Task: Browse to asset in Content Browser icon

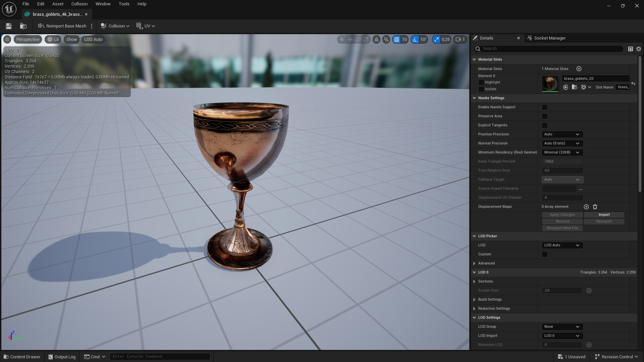Action: [23, 26]
